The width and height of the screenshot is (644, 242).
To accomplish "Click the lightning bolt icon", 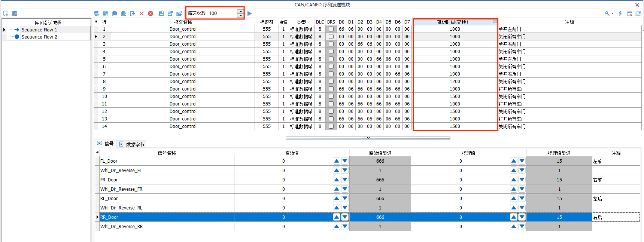I will (x=620, y=13).
